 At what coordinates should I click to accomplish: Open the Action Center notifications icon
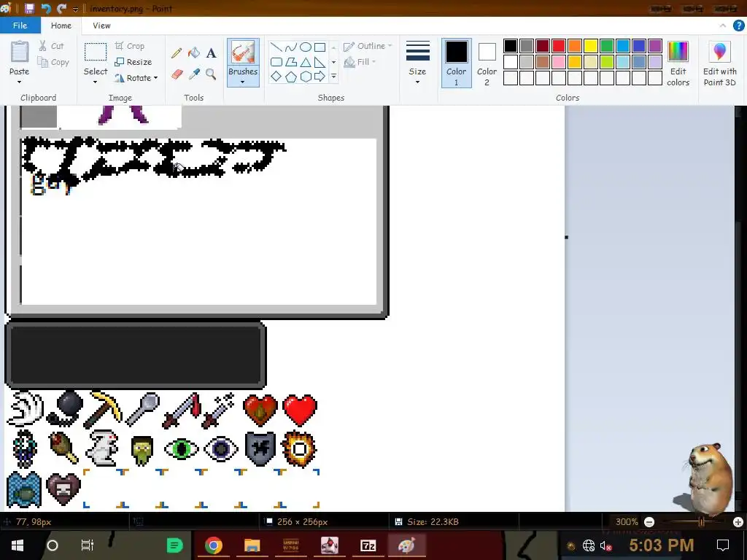723,545
